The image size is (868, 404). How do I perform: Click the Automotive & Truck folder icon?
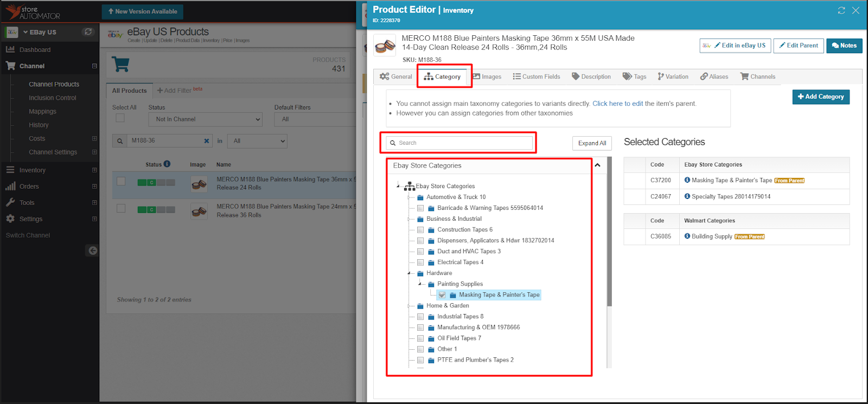point(420,197)
